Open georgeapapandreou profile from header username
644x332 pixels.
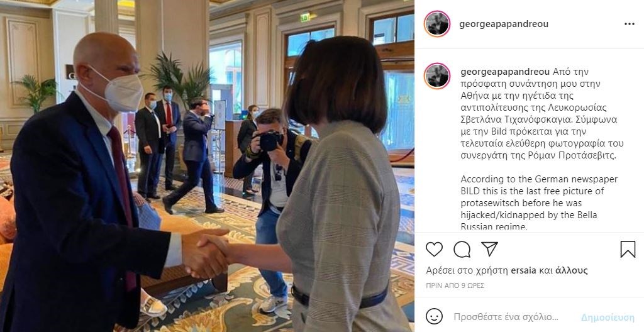[504, 25]
